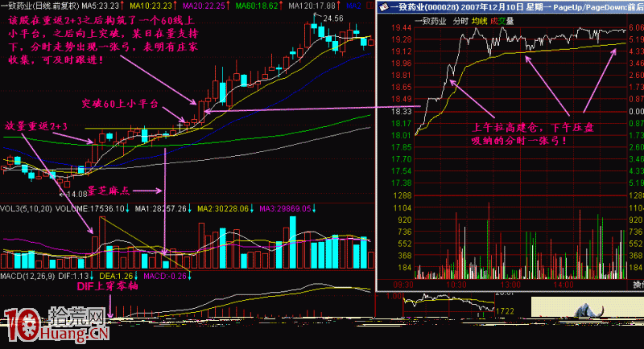Screen dimensions: 644x349
Task: Click the intraday window title bar icon
Action: click(x=384, y=6)
